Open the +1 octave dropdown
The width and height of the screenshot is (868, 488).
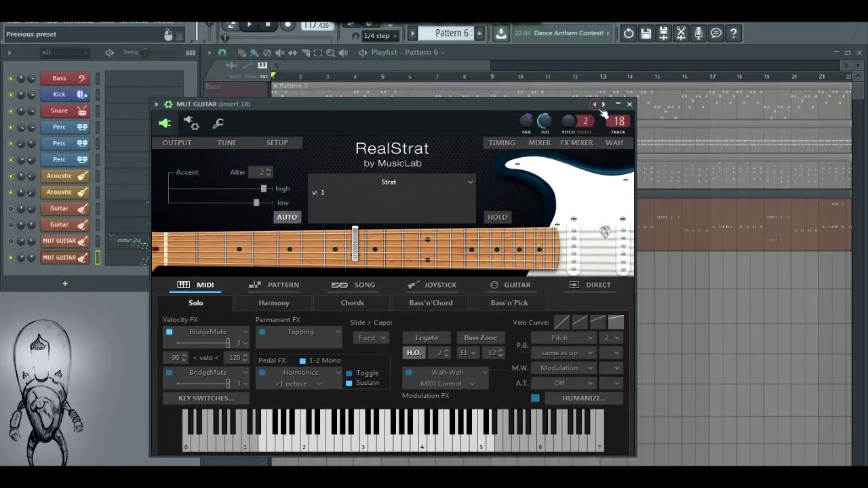point(298,384)
